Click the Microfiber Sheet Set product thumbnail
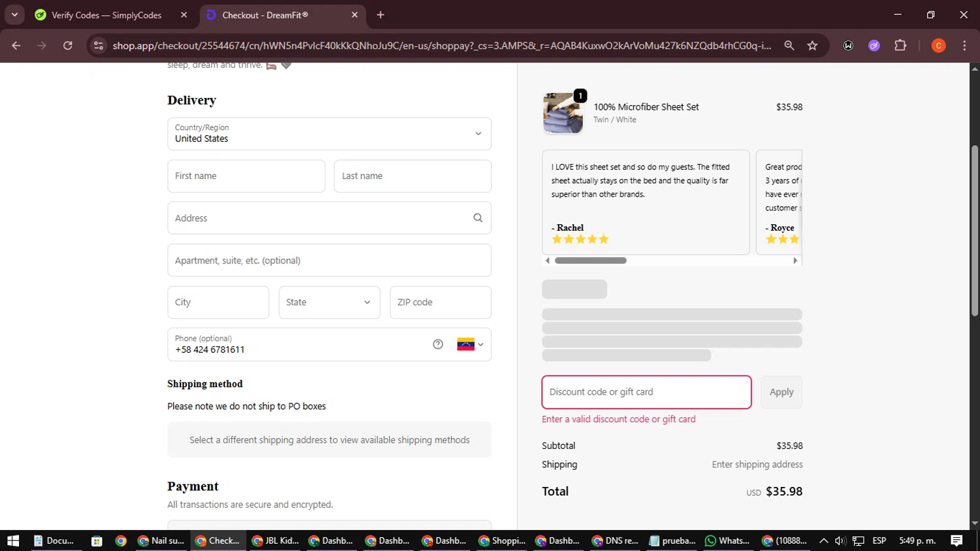 coord(563,113)
